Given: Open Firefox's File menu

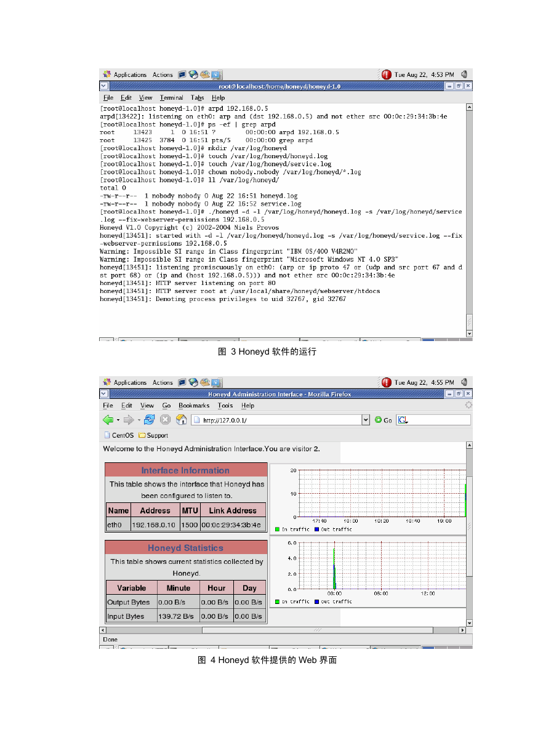Looking at the screenshot, I should (x=108, y=406).
